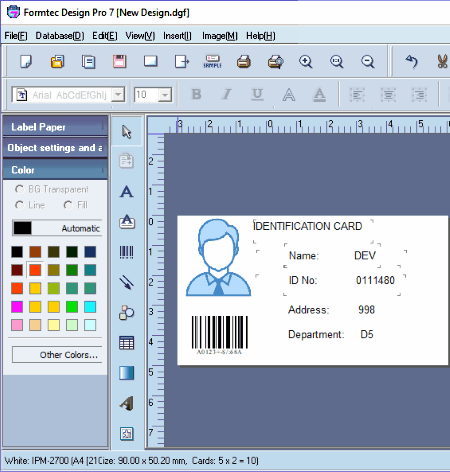Click the Other Colors button

click(x=57, y=355)
